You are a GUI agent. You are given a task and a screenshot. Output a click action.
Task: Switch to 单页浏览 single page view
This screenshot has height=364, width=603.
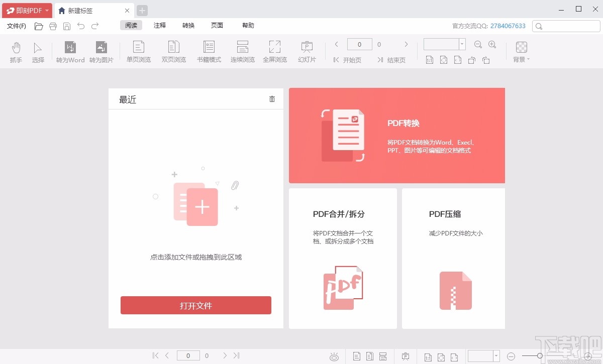pyautogui.click(x=138, y=50)
